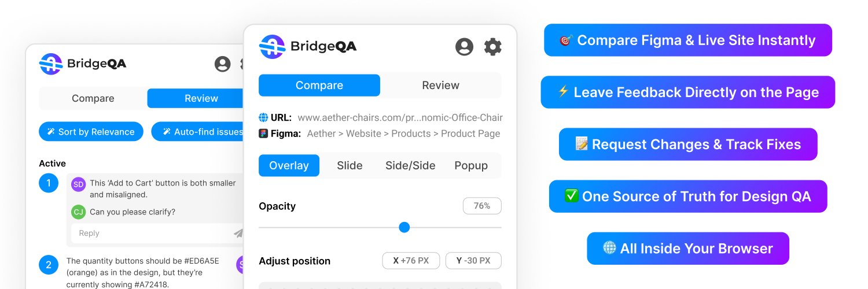Switch to the Compare tab in the left panel
This screenshot has height=289, width=868.
(x=93, y=98)
